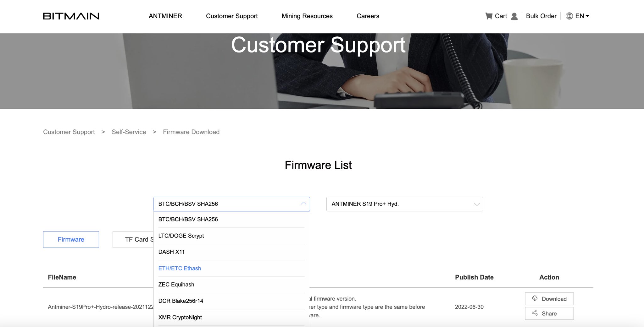Open the shopping cart icon
644x327 pixels.
pyautogui.click(x=489, y=16)
